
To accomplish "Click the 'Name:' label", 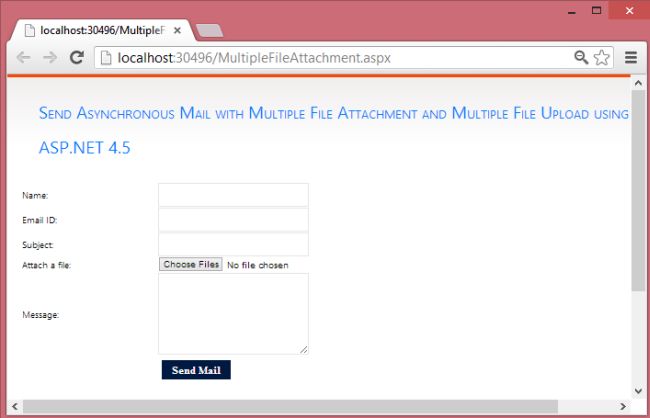I will (35, 195).
